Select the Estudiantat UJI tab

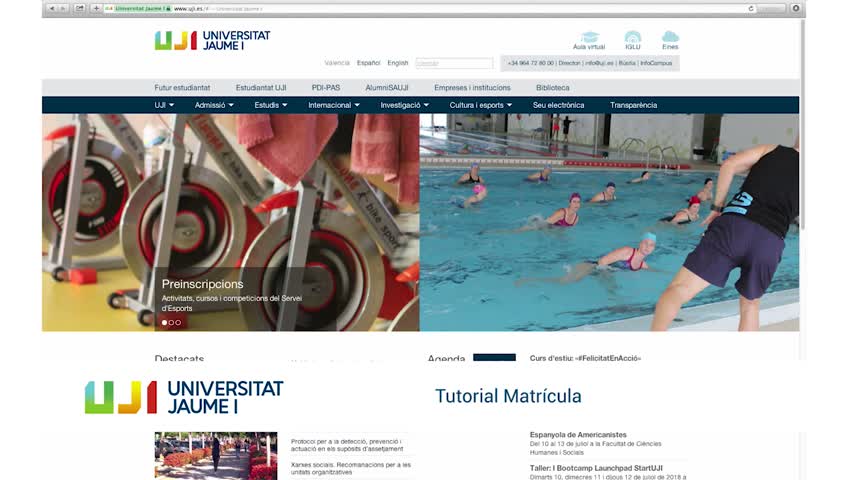(x=261, y=88)
